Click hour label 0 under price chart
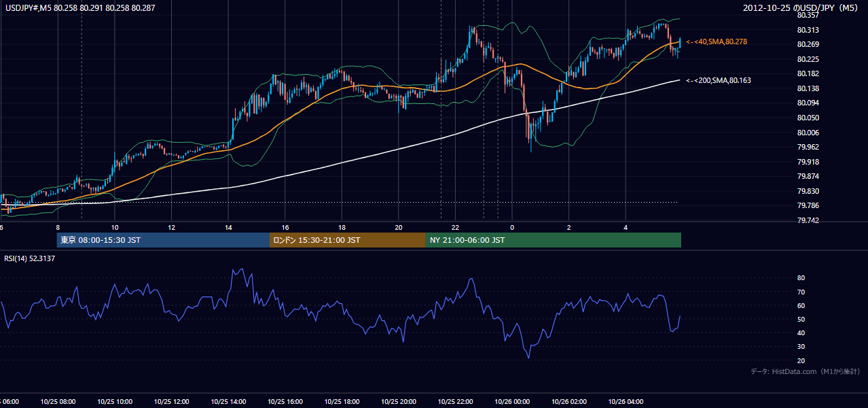 512,228
